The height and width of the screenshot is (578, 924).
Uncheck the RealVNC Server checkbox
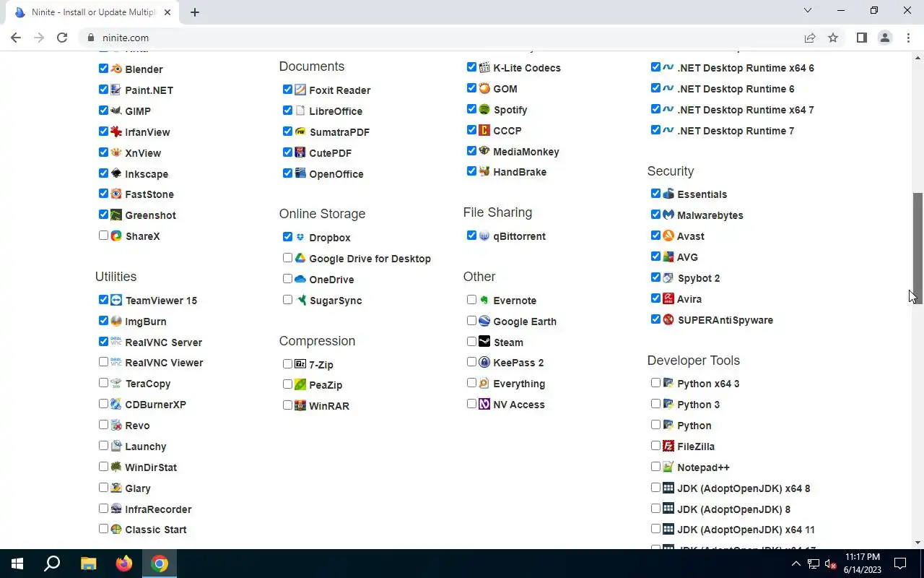coord(103,341)
